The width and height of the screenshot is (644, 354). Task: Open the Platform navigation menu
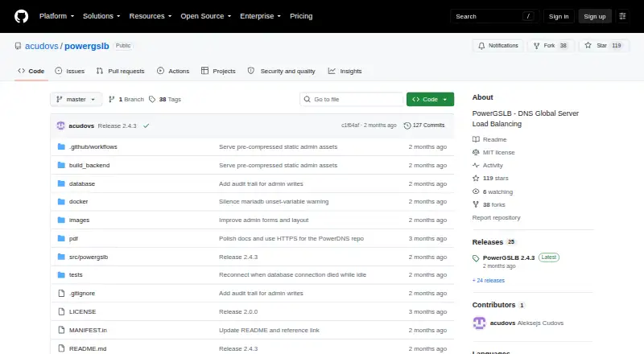pyautogui.click(x=56, y=16)
